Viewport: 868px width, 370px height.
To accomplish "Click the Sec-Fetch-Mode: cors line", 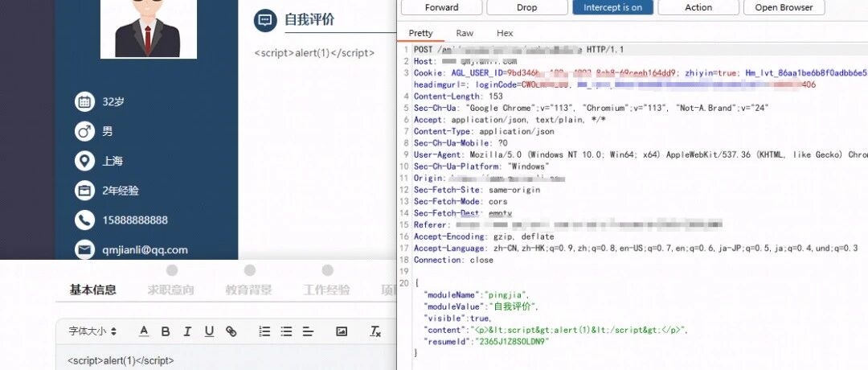I will (x=461, y=201).
